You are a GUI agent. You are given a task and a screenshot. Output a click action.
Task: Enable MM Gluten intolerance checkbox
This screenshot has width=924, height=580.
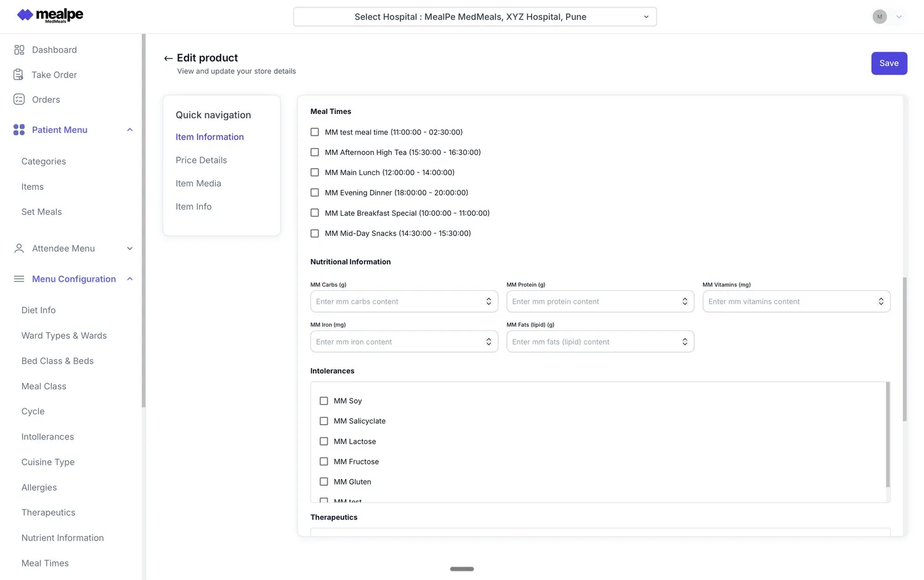(324, 482)
